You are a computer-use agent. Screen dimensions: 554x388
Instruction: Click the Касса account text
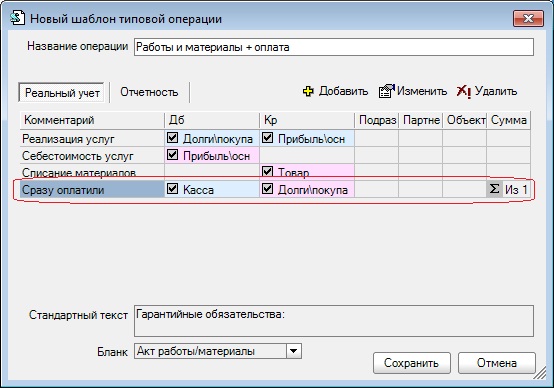pos(198,190)
